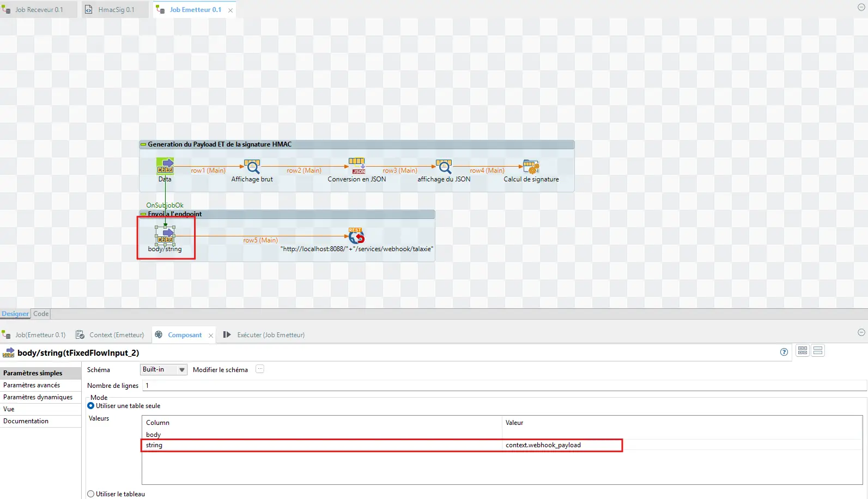Select Paramètres dynamiques section
The width and height of the screenshot is (868, 499).
41,397
